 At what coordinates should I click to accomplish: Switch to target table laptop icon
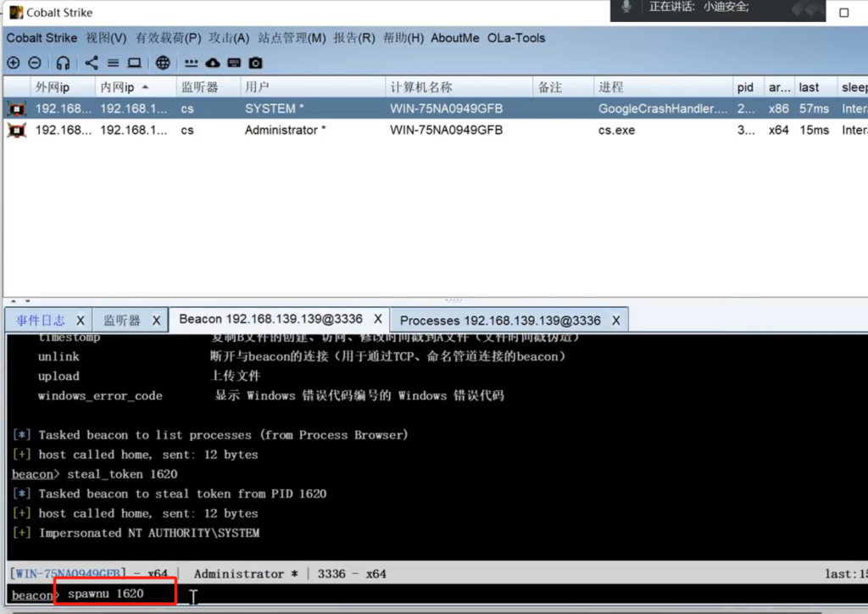[x=135, y=63]
